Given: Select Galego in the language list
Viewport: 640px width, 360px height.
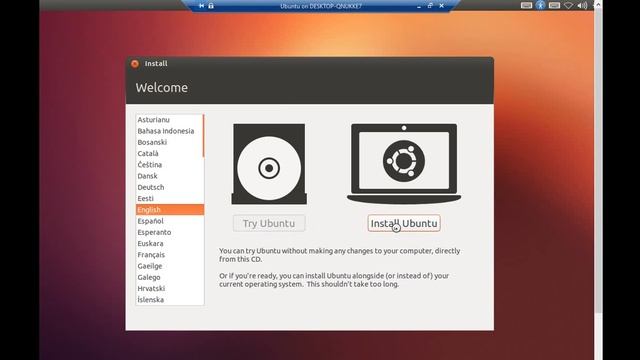Looking at the screenshot, I should pos(169,277).
